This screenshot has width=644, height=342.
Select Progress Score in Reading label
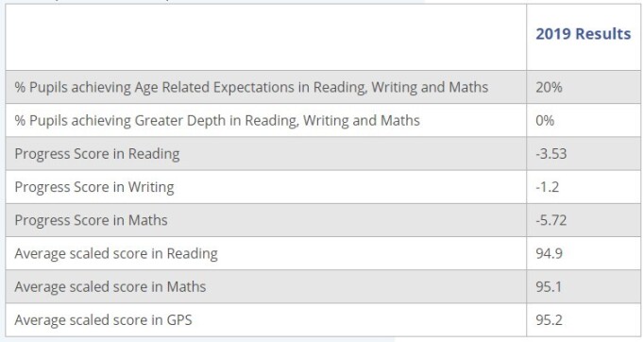tap(97, 154)
